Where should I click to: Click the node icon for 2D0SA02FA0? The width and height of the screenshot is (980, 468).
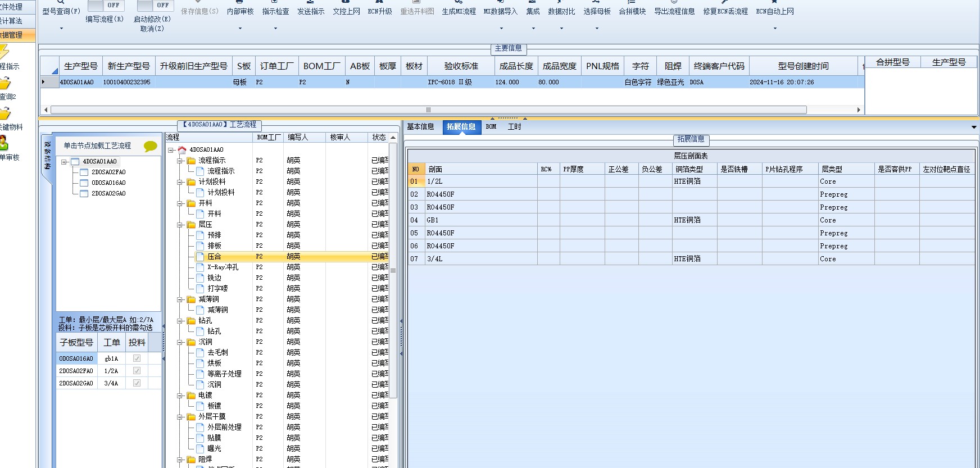84,172
